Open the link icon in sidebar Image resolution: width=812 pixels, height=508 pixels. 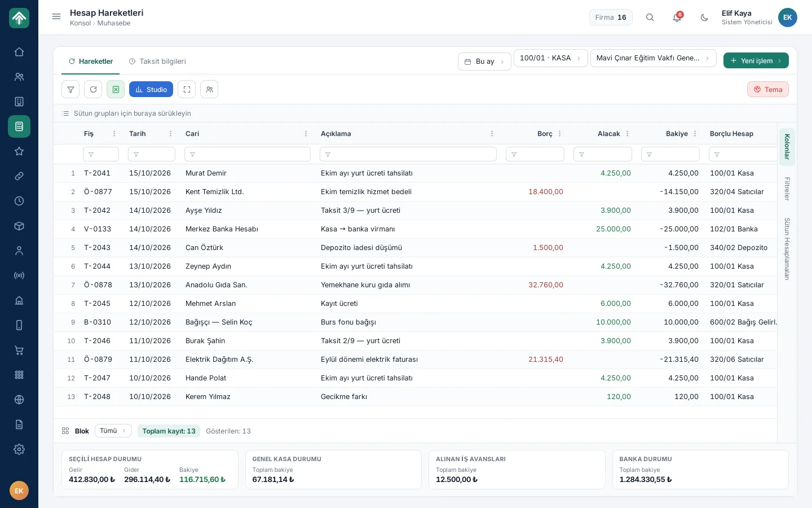[x=19, y=176]
